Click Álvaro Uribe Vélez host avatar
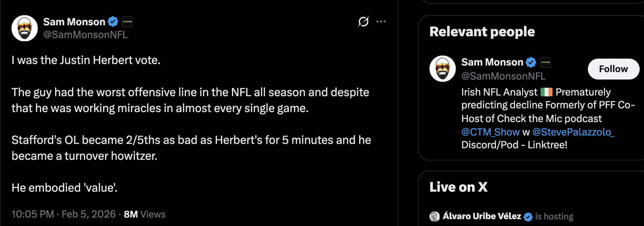 click(x=435, y=216)
